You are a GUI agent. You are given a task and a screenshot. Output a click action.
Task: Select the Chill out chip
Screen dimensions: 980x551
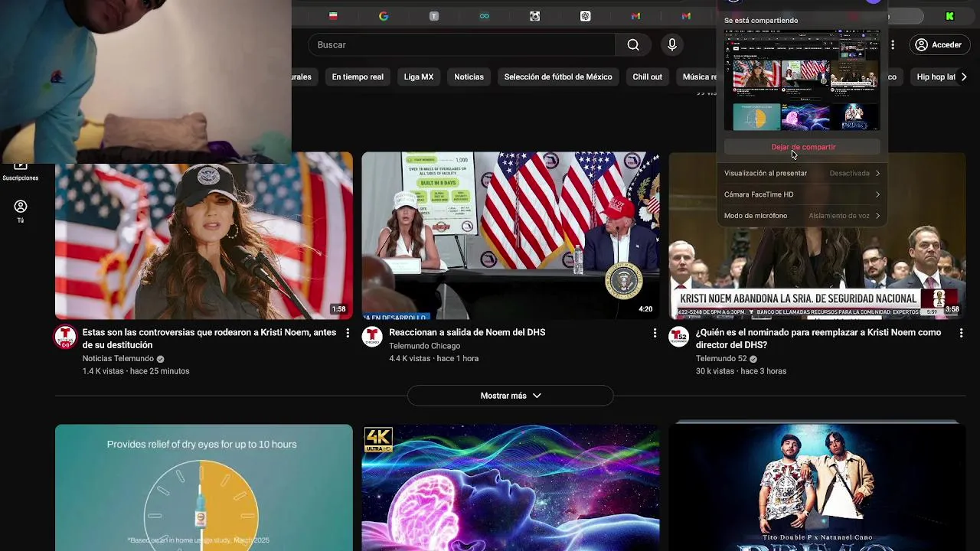648,77
